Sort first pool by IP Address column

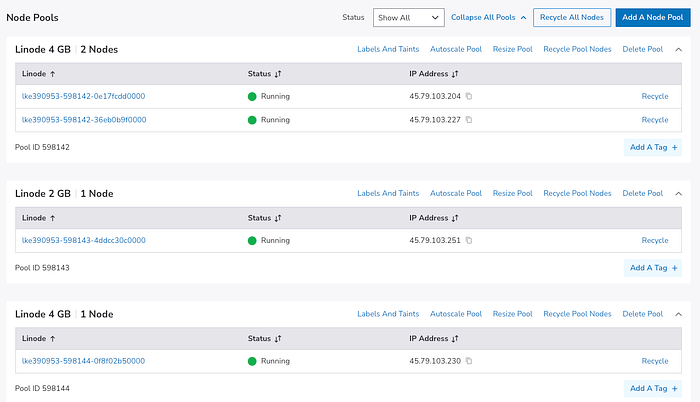[x=455, y=72]
